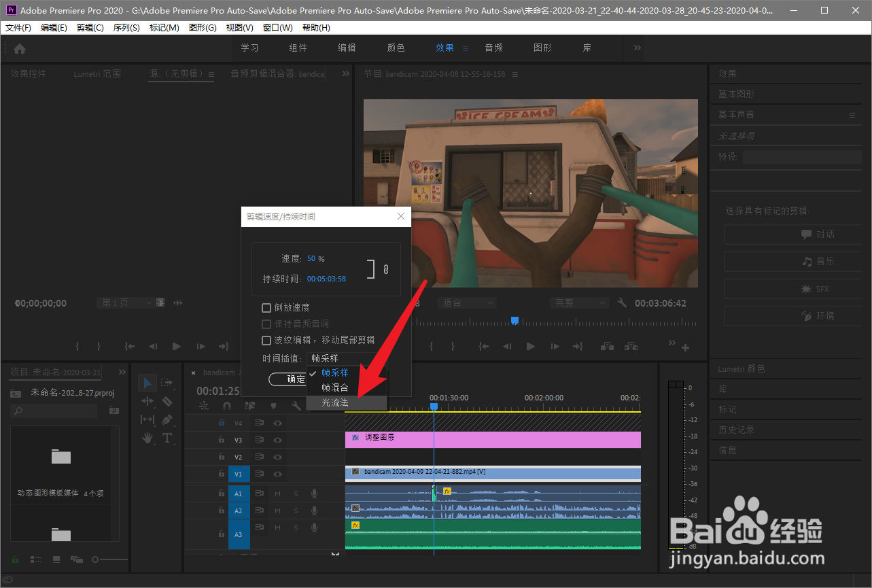Screen dimensions: 872x588
Task: Toggle insert sequences as nests icon
Action: point(204,406)
